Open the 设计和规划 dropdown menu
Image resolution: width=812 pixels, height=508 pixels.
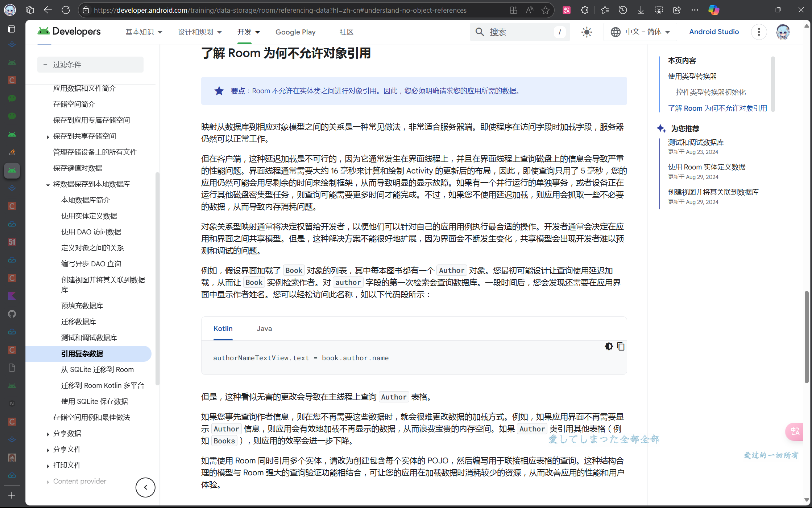(x=199, y=32)
